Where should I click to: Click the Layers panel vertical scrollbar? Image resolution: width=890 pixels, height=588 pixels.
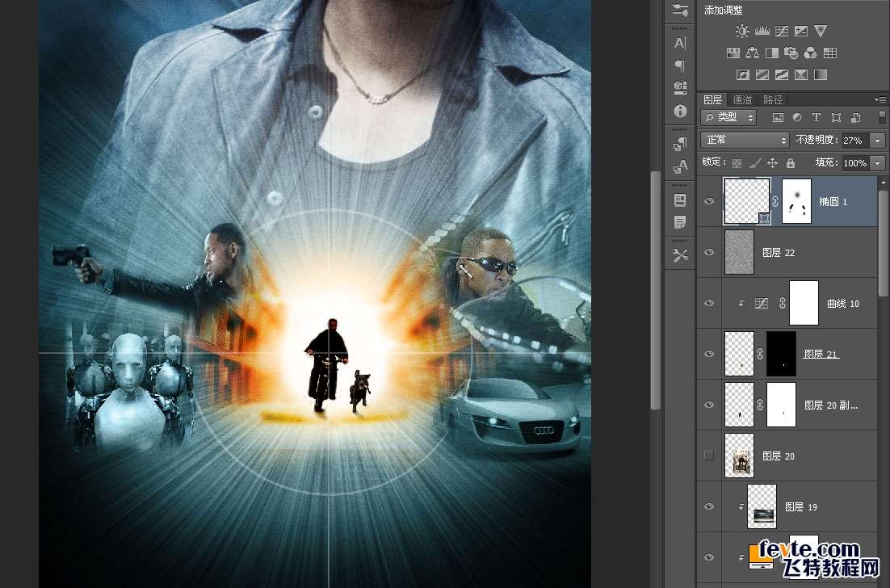click(x=883, y=244)
